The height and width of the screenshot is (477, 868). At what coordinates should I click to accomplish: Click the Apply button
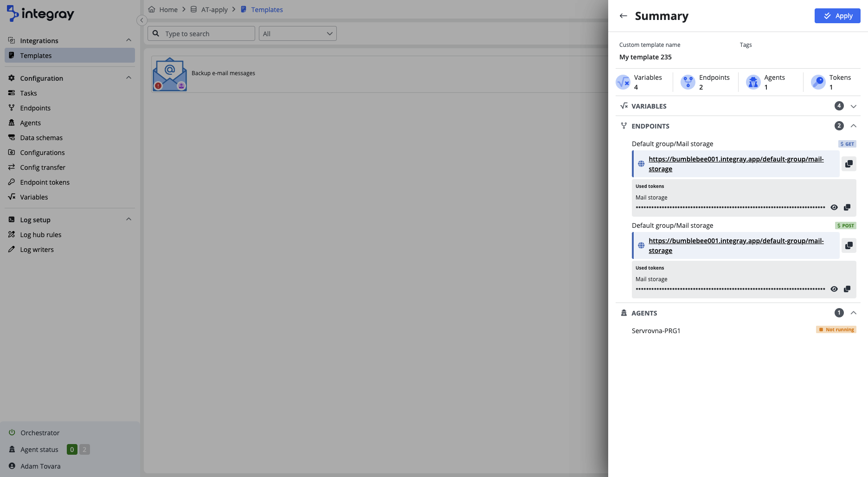pyautogui.click(x=837, y=16)
